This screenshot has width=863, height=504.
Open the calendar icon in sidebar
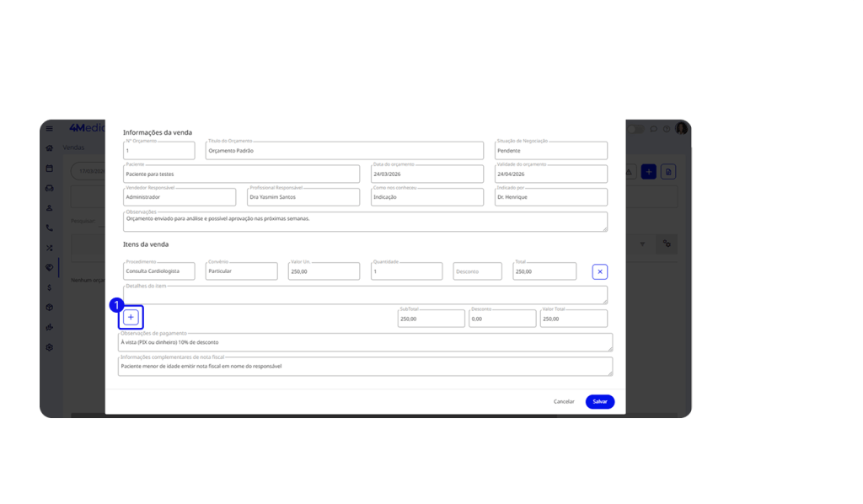[x=50, y=169]
